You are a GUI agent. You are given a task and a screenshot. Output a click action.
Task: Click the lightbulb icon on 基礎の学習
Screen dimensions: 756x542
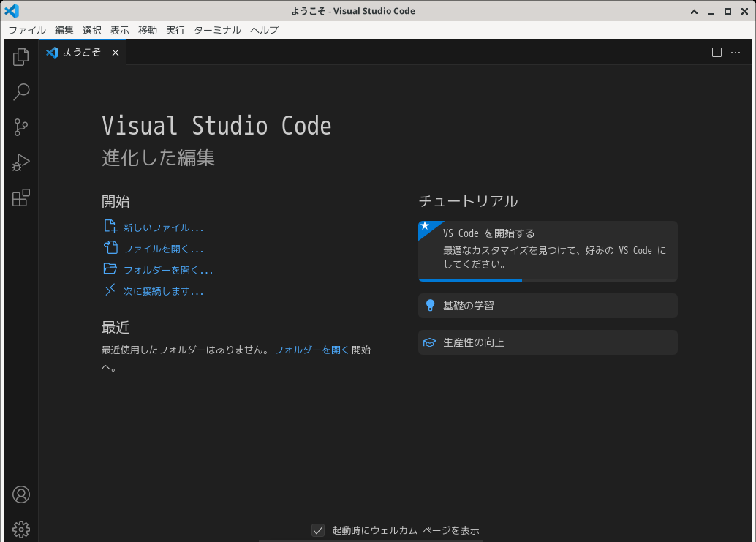pyautogui.click(x=430, y=306)
